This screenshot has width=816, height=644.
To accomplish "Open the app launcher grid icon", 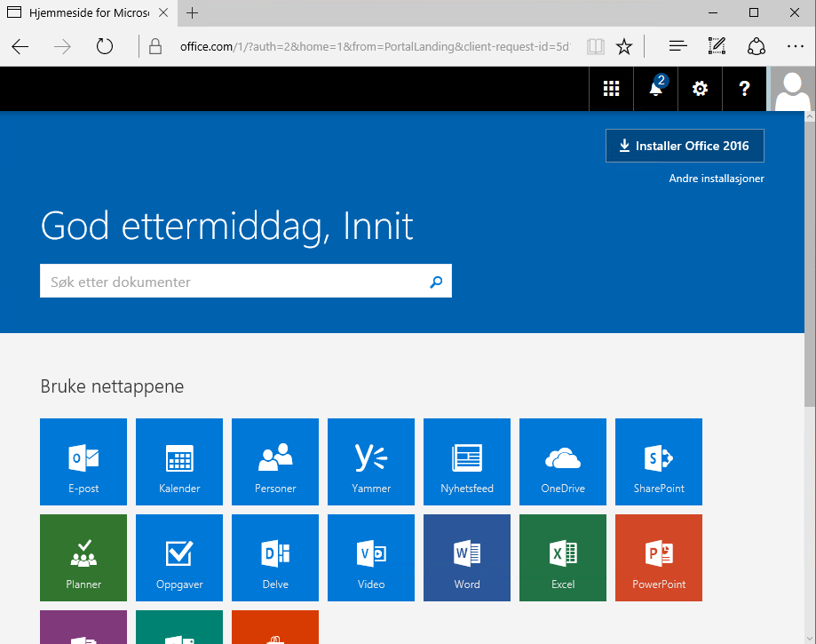I will click(611, 89).
